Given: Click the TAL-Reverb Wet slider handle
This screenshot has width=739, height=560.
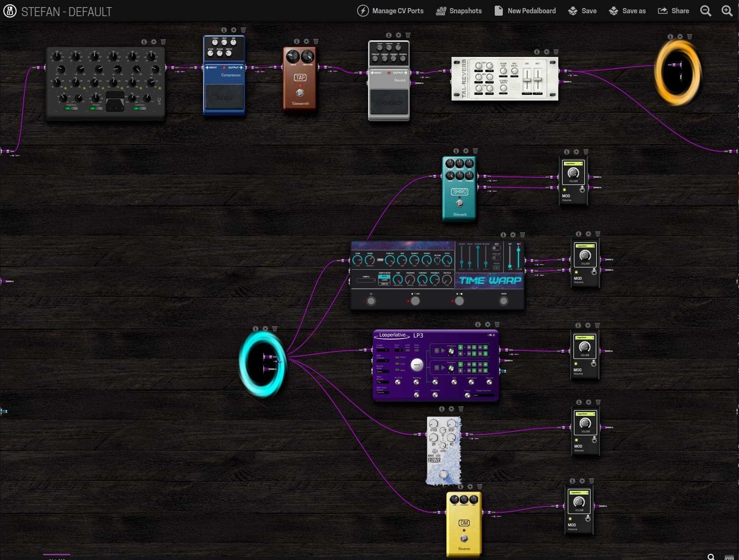Looking at the screenshot, I should [538, 79].
